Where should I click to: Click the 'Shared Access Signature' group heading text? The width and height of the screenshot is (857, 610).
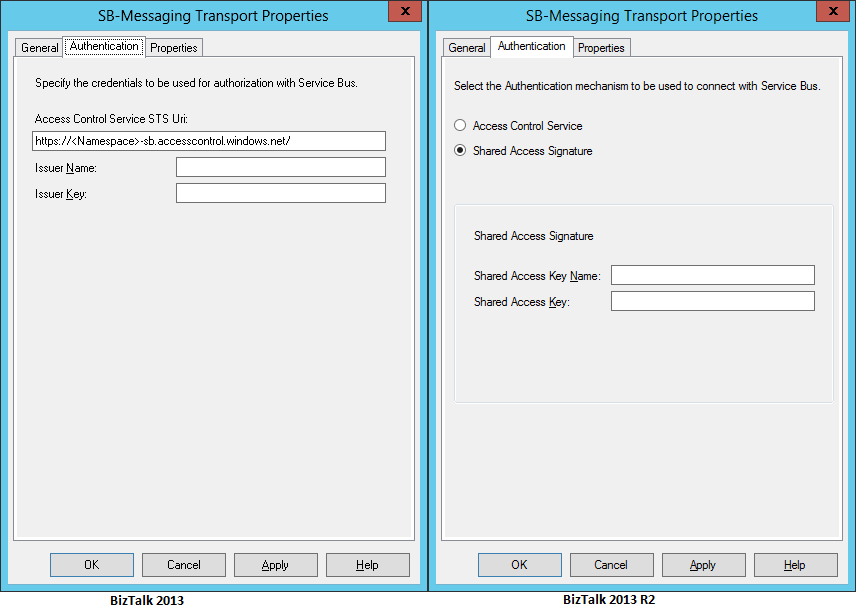click(533, 236)
